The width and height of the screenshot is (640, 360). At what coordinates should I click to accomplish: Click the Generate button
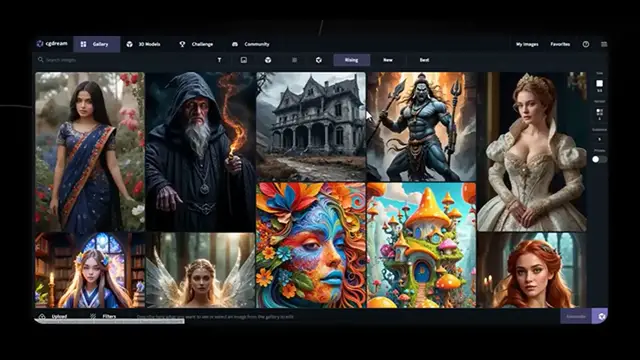(x=576, y=316)
